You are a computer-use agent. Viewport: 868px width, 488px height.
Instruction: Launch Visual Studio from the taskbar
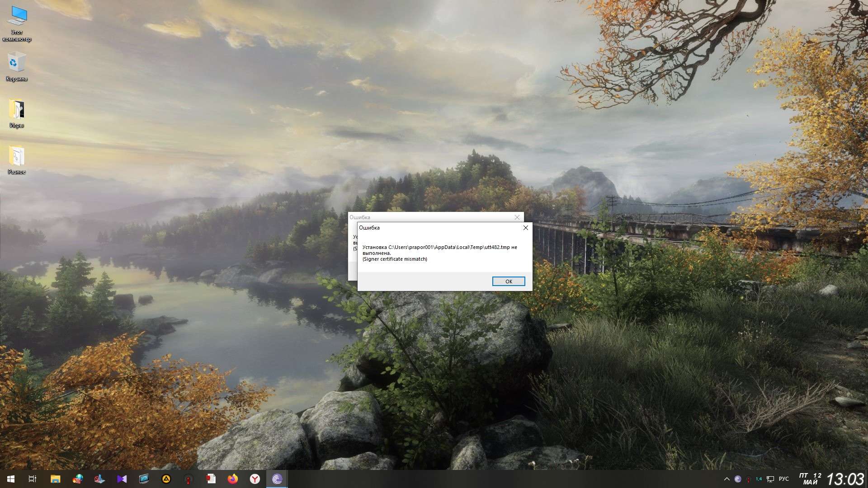122,479
